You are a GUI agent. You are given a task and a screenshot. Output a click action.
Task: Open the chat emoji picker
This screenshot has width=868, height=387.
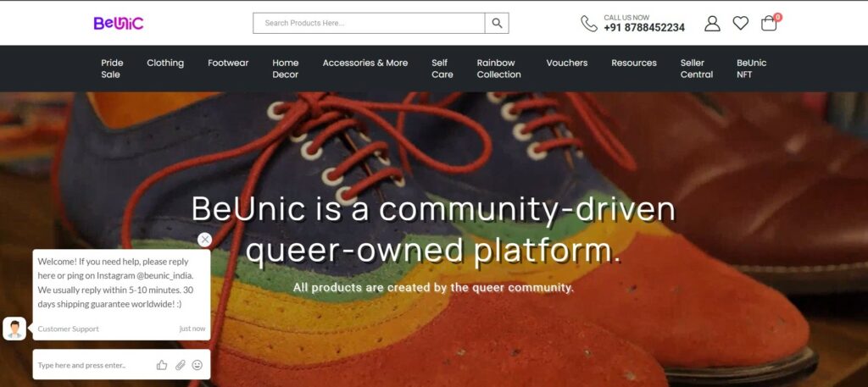pyautogui.click(x=197, y=365)
